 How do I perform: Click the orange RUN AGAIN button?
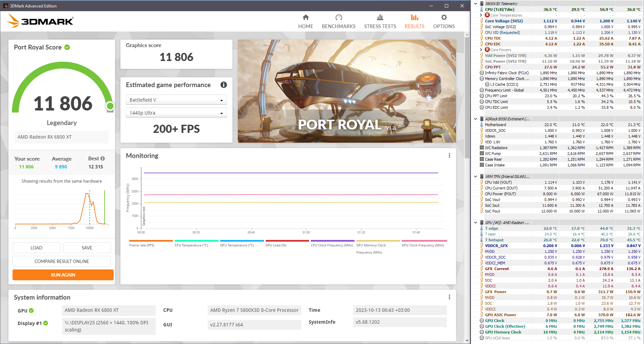tap(63, 275)
